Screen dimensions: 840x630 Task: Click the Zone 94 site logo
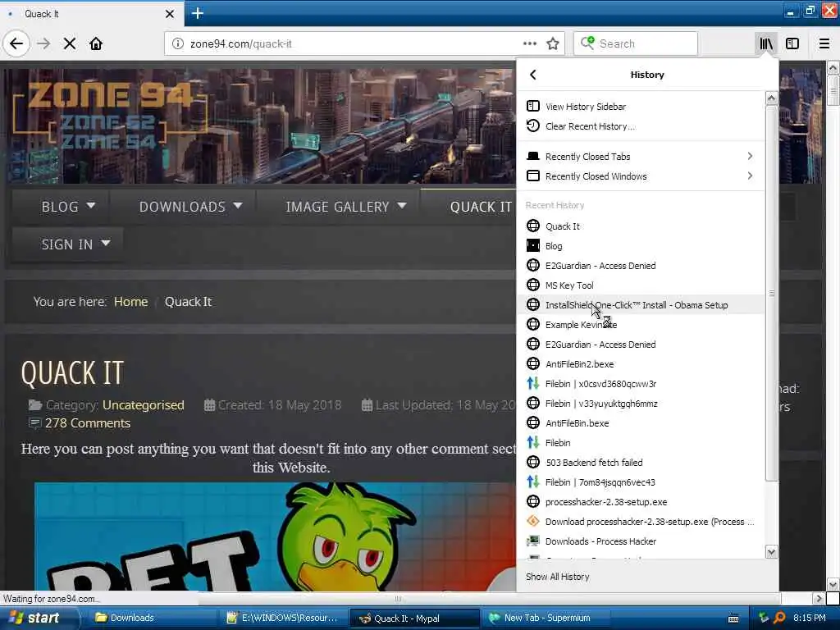pos(110,115)
